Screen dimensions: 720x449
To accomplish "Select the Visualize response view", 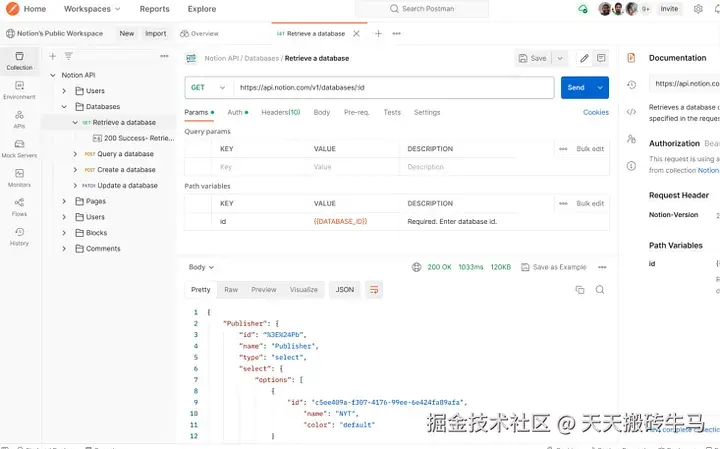I will (x=304, y=290).
